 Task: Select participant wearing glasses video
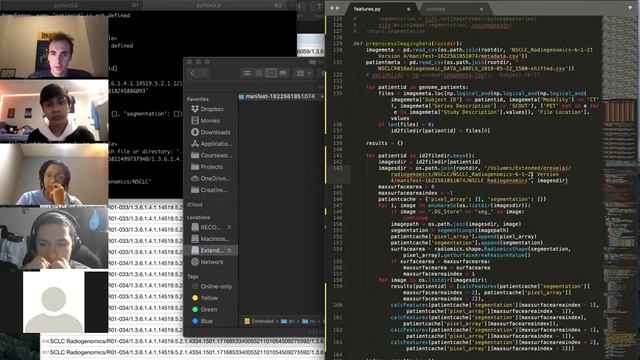pyautogui.click(x=54, y=174)
